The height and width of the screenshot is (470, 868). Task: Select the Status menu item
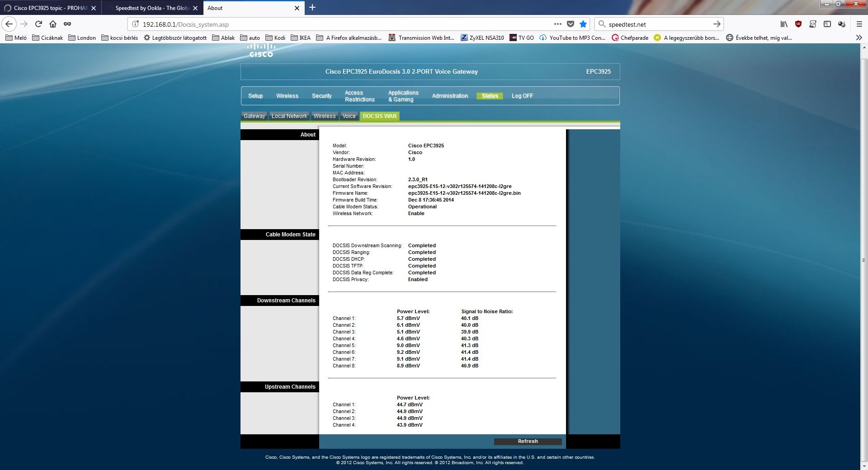click(x=490, y=96)
